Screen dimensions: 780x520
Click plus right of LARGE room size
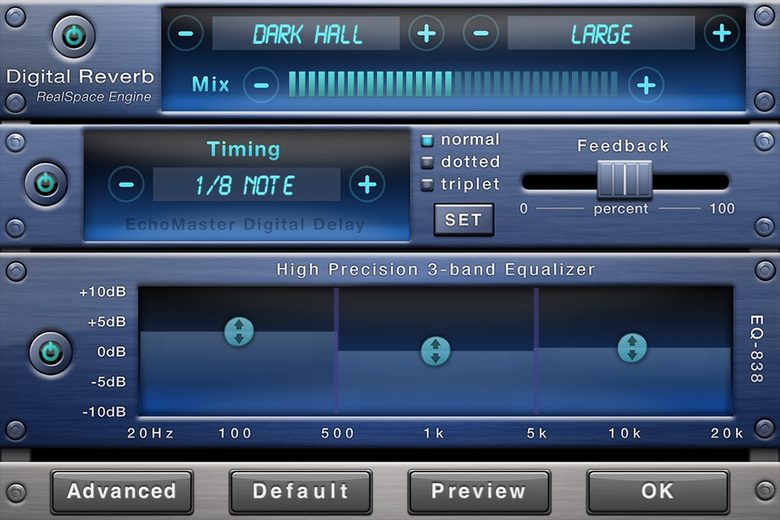click(x=722, y=33)
